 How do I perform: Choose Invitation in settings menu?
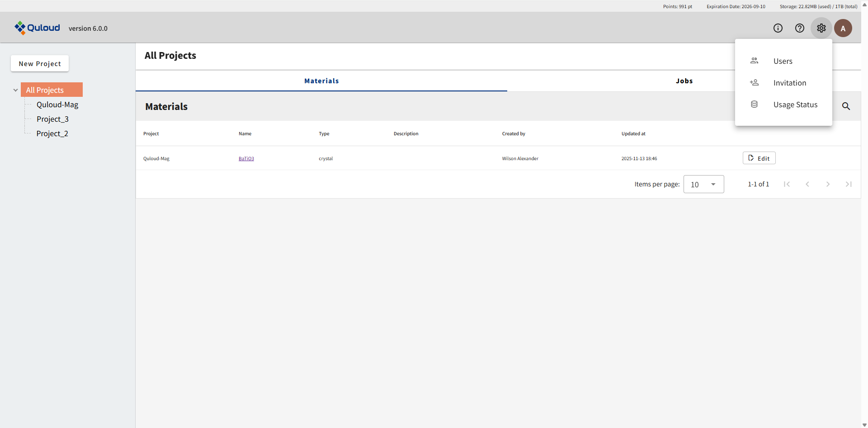click(789, 83)
